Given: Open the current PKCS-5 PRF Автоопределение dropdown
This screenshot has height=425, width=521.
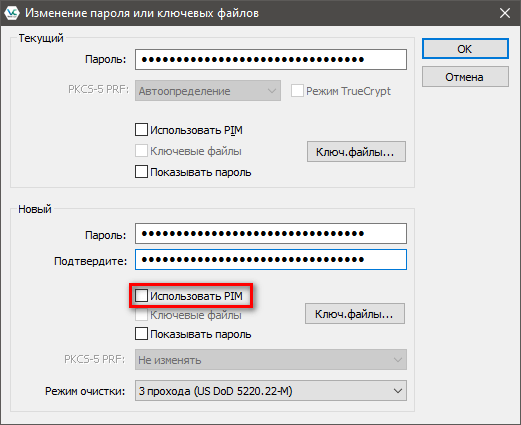Looking at the screenshot, I should (208, 91).
